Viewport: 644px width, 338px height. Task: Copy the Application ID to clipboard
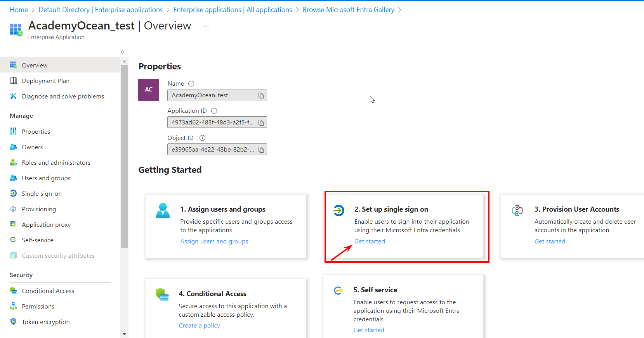coord(261,122)
